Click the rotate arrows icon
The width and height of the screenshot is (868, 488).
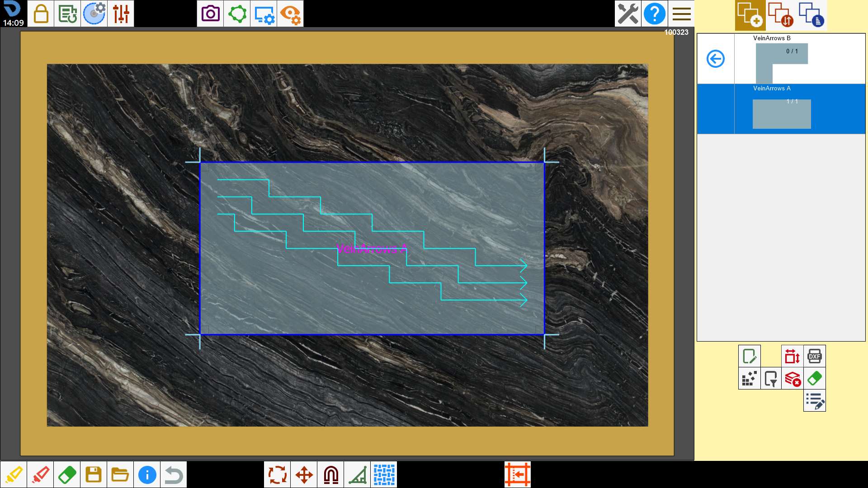278,474
